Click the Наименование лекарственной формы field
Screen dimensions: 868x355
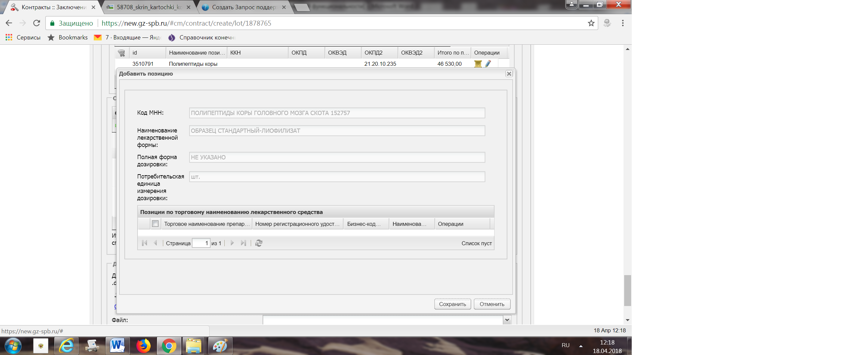[337, 131]
